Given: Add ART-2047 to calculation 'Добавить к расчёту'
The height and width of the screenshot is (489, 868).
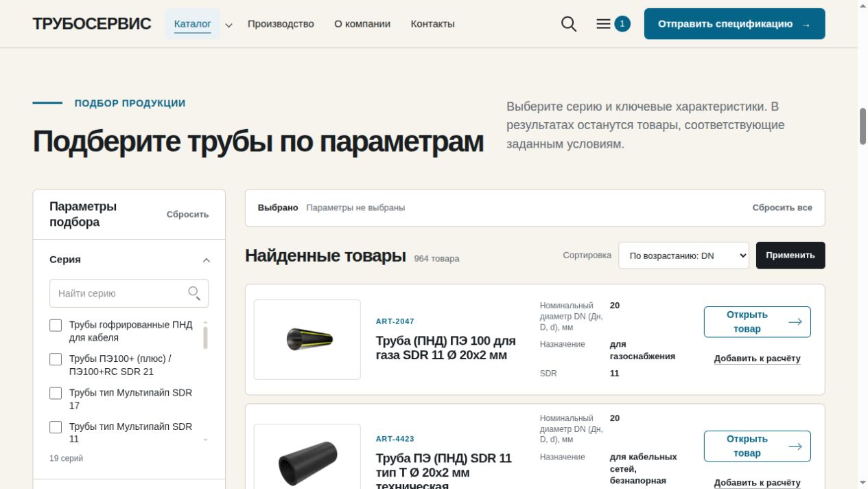Looking at the screenshot, I should coord(758,359).
